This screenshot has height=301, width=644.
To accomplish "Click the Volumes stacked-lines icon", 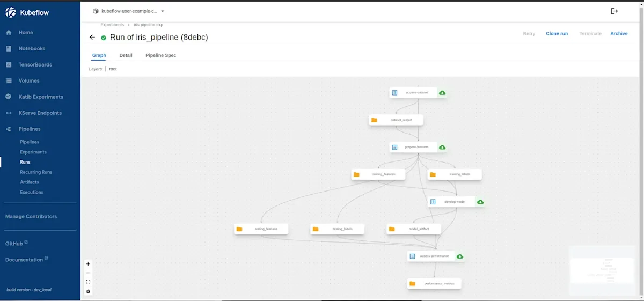I will pyautogui.click(x=9, y=81).
